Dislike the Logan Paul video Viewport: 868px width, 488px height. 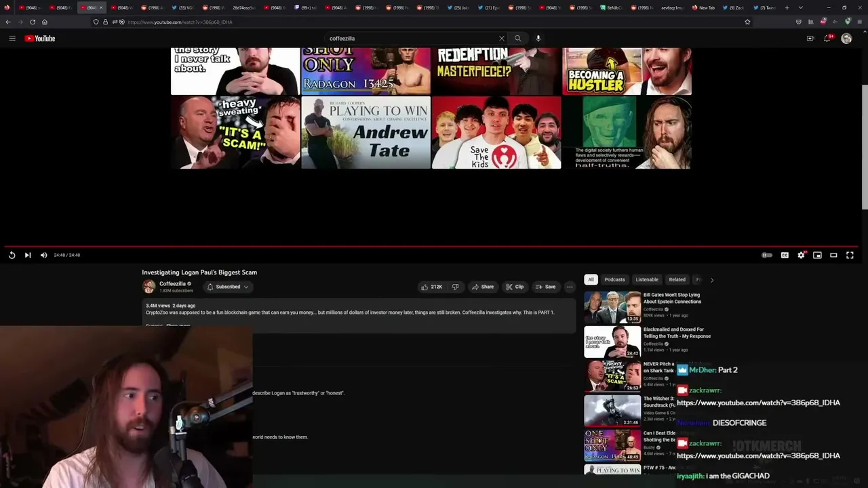[x=455, y=287]
